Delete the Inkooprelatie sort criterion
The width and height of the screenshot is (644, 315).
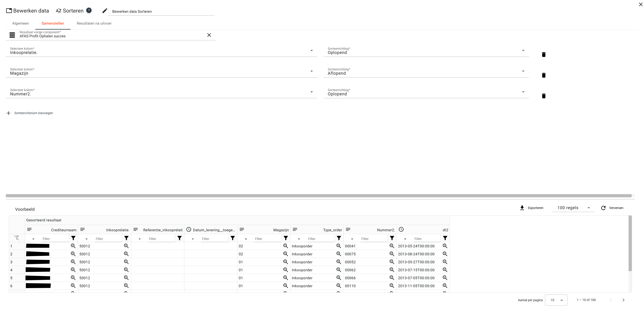click(x=543, y=55)
